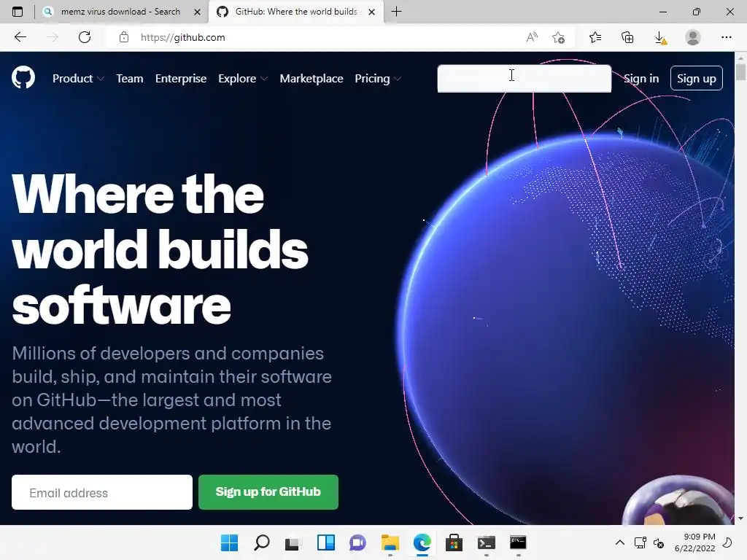Click the GitHub Octocat logo
Viewport: 747px width, 560px height.
23,77
